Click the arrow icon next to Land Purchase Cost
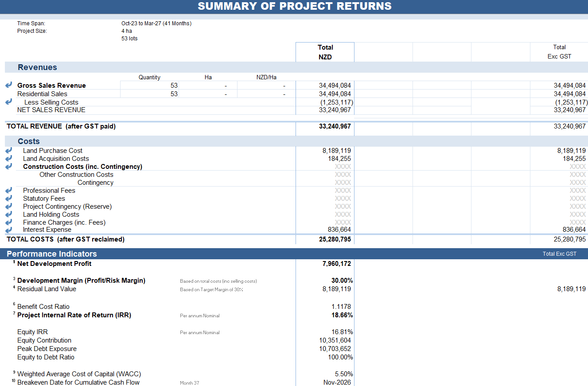The height and width of the screenshot is (386, 588). (9, 151)
